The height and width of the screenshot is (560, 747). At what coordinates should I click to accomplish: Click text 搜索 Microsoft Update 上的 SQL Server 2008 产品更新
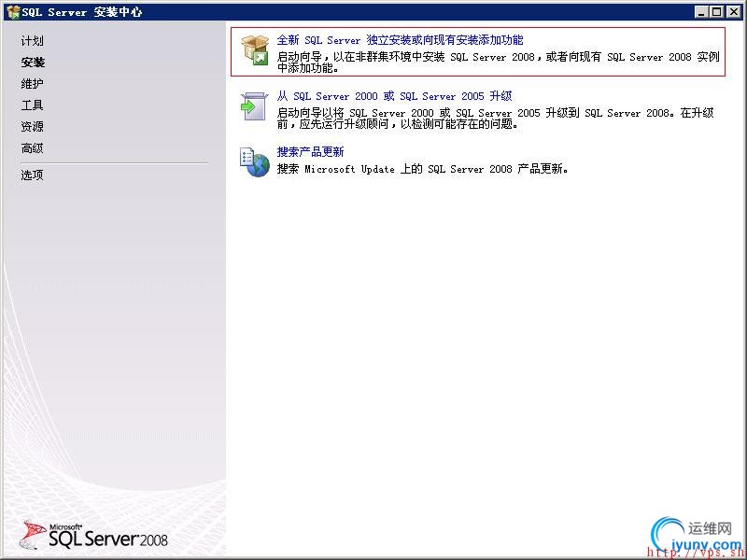click(422, 169)
